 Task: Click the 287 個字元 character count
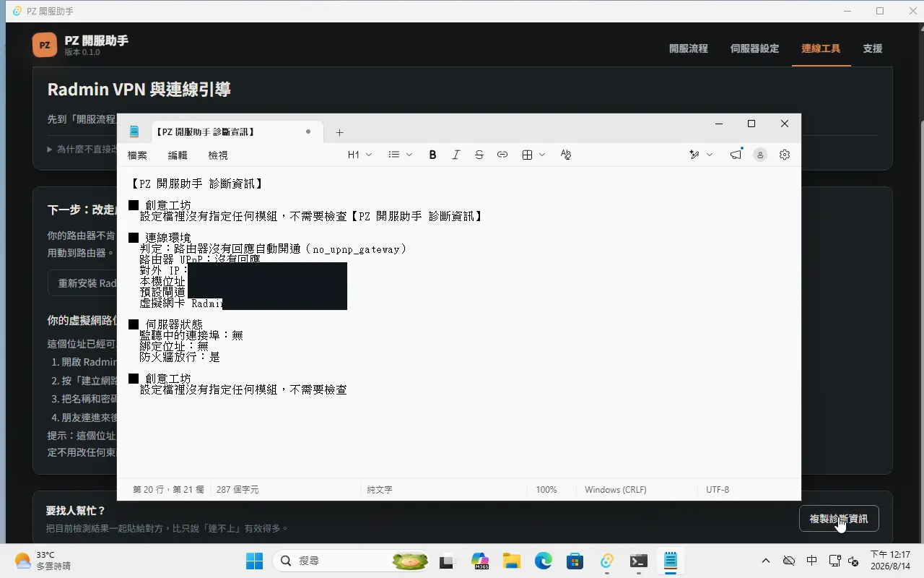(x=237, y=490)
